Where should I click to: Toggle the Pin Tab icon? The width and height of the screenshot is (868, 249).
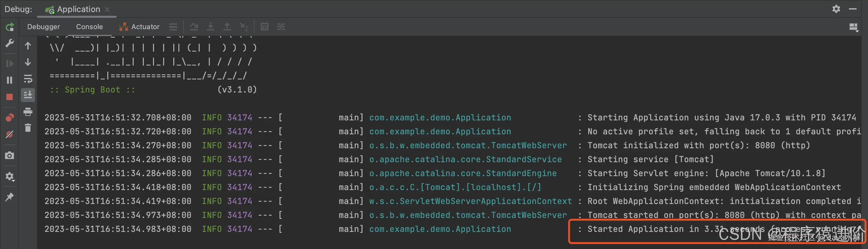[x=10, y=197]
